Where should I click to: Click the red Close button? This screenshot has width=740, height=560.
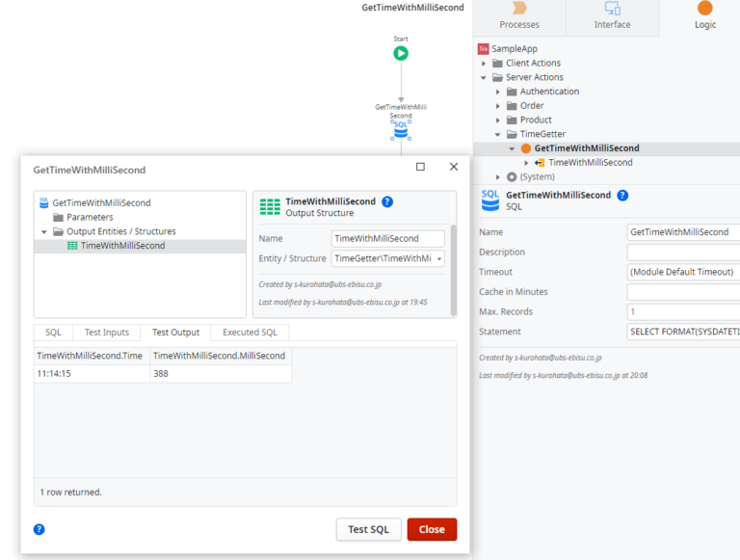coord(432,529)
